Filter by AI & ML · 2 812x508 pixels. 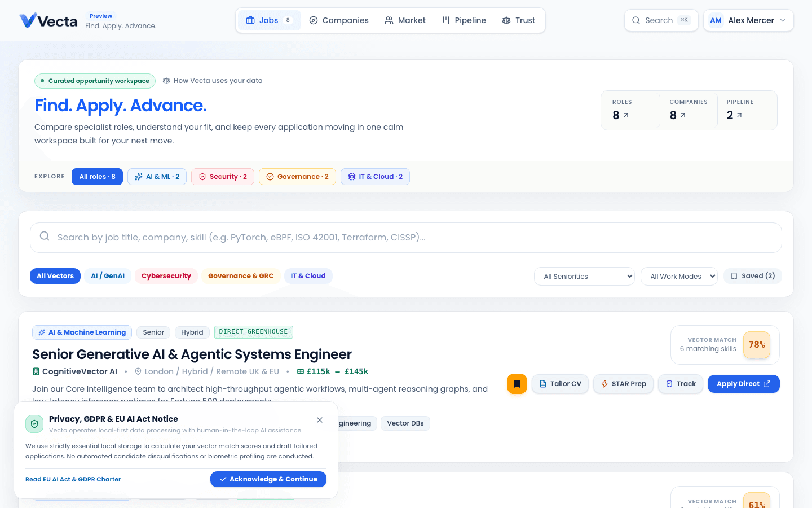pos(157,177)
